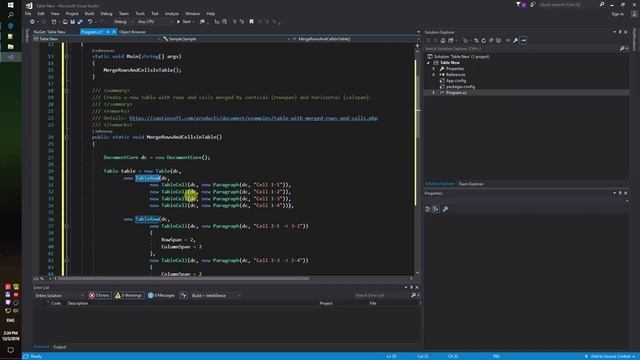The image size is (640, 360).
Task: Open the File menu
Action: click(x=28, y=13)
